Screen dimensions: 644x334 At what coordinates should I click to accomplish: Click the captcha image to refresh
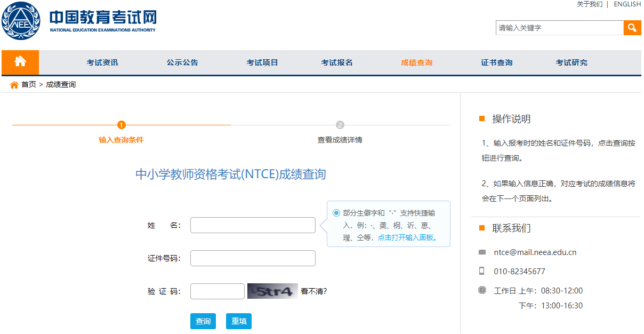click(272, 291)
